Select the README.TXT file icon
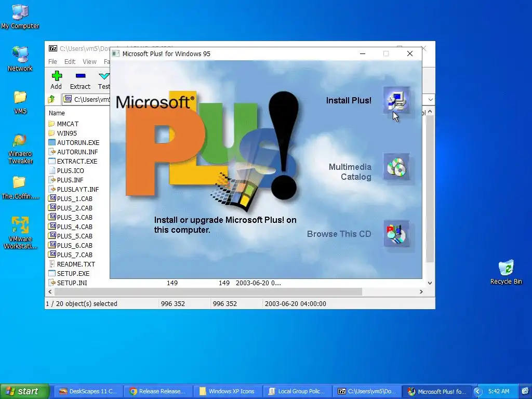The width and height of the screenshot is (532, 399). [51, 263]
